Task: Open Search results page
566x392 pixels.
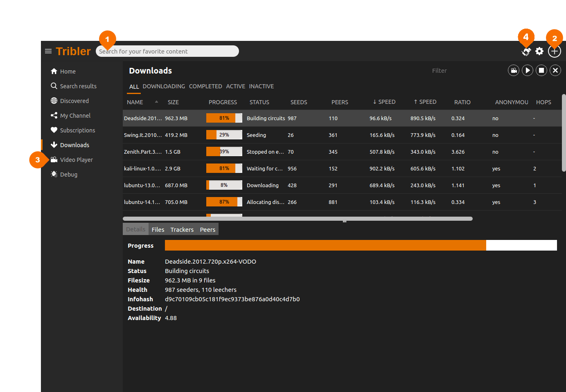Action: pos(82,86)
